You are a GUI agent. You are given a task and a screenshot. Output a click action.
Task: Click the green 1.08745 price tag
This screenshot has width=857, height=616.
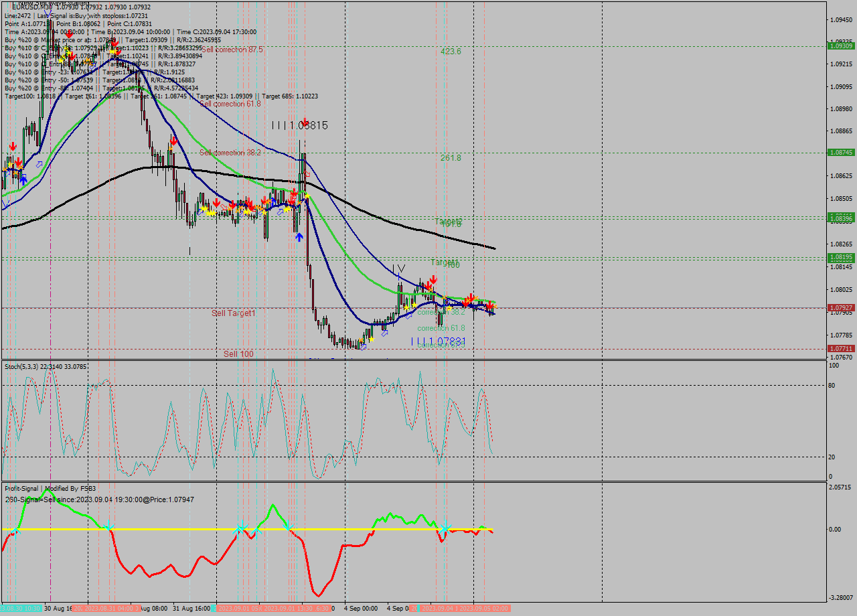[841, 153]
